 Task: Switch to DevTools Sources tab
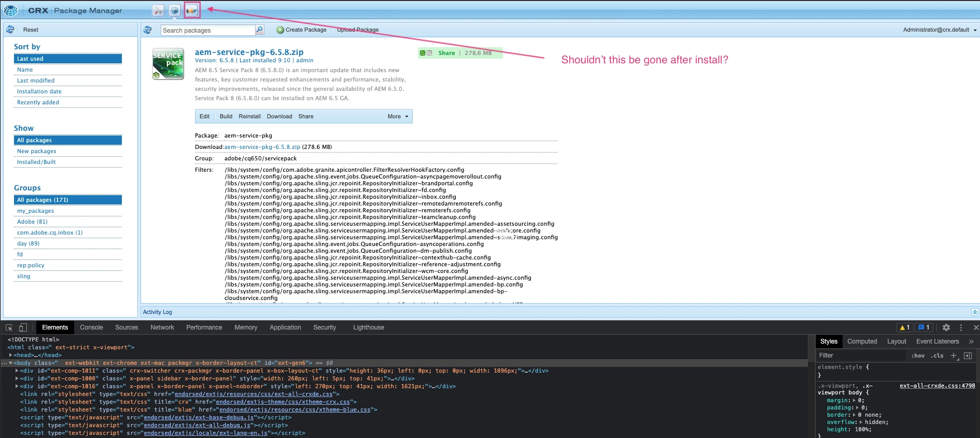[127, 327]
